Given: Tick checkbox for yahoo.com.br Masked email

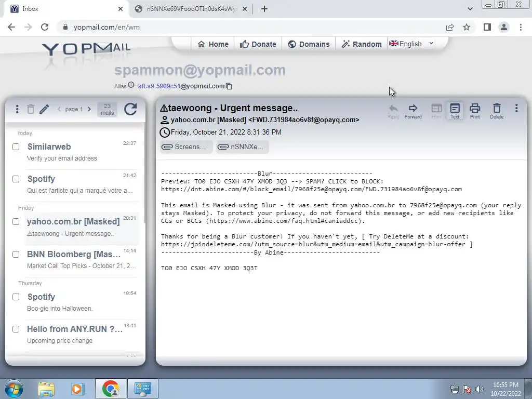Looking at the screenshot, I should 16,221.
